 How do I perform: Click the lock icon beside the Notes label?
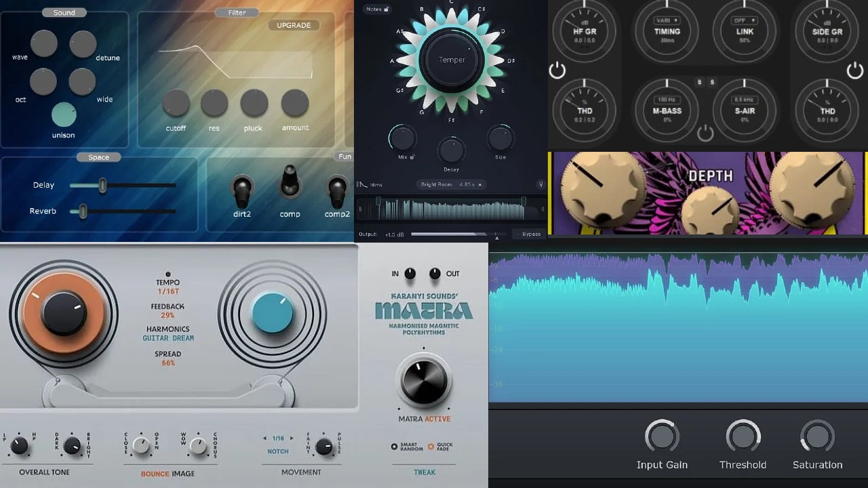point(385,9)
